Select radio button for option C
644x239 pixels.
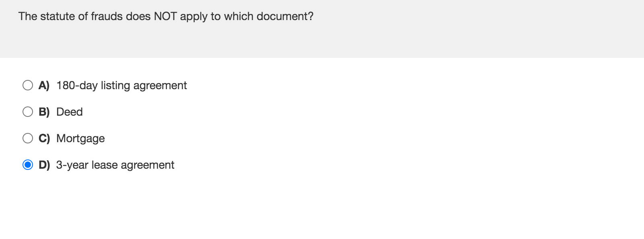point(28,138)
